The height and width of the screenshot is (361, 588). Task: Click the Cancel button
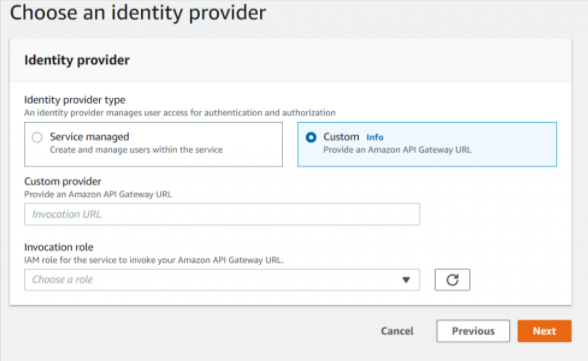[x=397, y=331]
